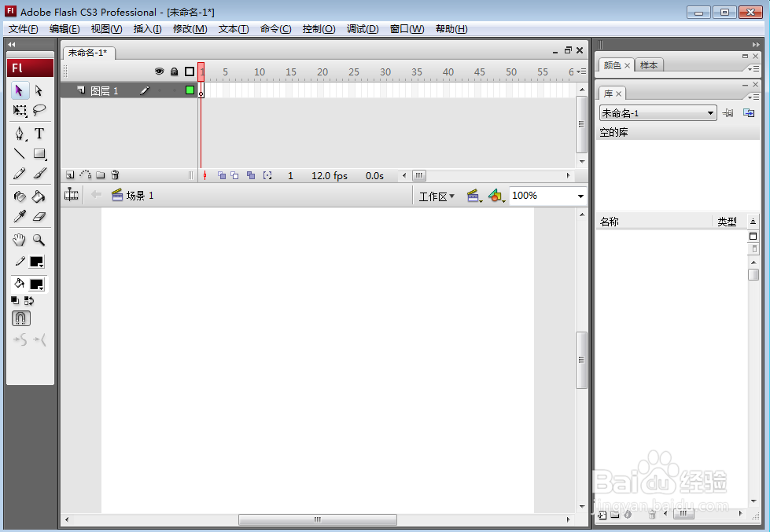Viewport: 770px width, 532px height.
Task: Select the Subselection tool
Action: click(39, 91)
